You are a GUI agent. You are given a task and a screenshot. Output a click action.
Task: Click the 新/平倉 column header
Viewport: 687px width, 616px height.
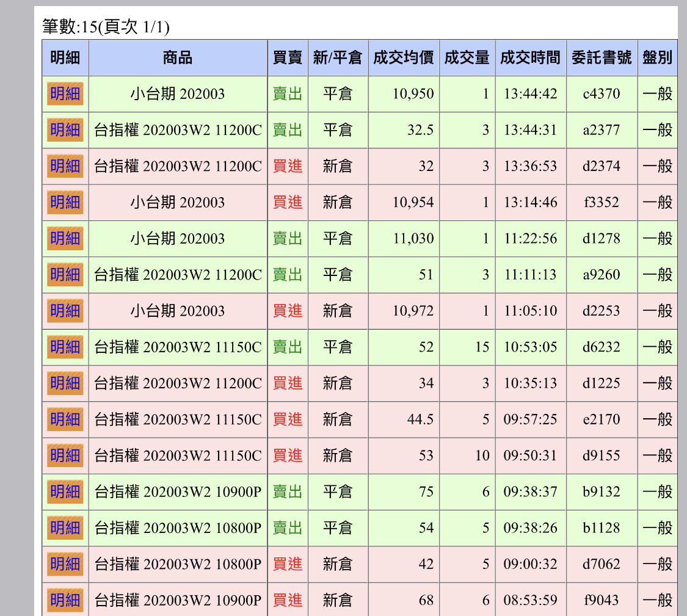[338, 58]
